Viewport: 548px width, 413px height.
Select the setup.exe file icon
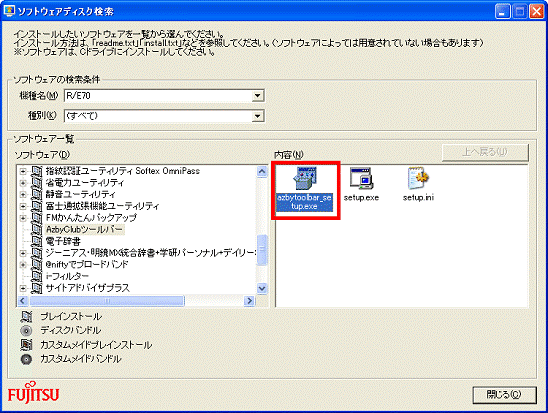coord(361,179)
